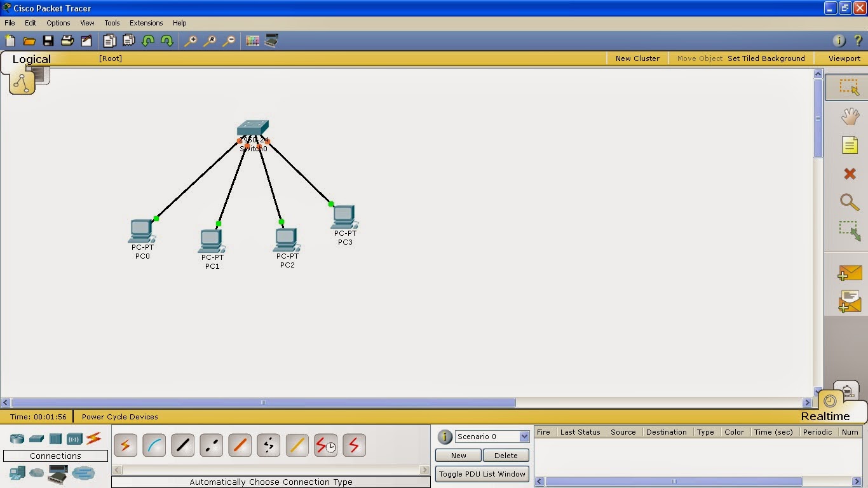Click the New Cluster button

click(637, 58)
